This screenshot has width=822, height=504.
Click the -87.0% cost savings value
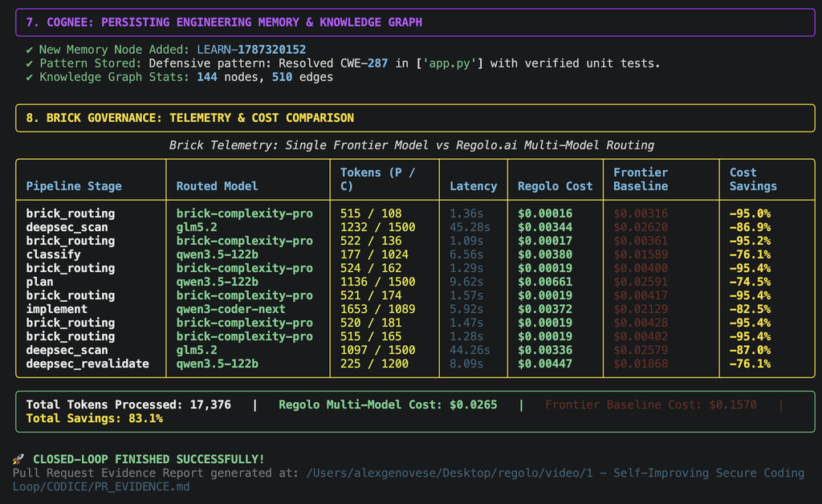751,350
